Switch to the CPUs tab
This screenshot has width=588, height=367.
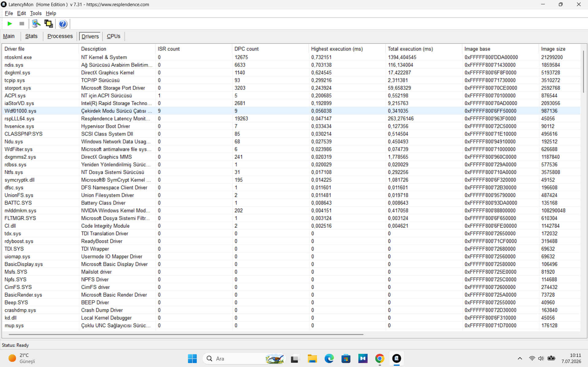coord(113,36)
